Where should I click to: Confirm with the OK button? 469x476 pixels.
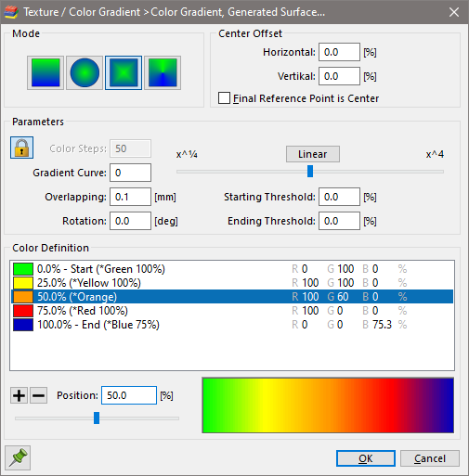(x=366, y=458)
